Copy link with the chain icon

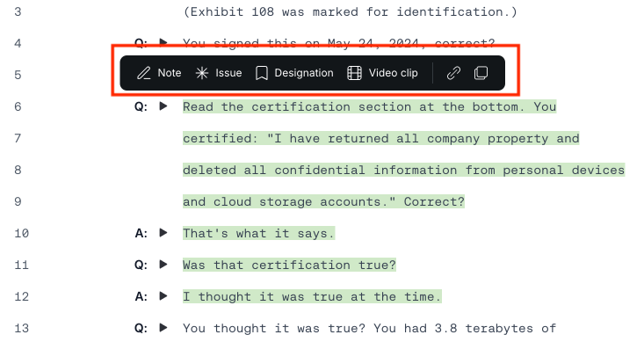tap(453, 73)
